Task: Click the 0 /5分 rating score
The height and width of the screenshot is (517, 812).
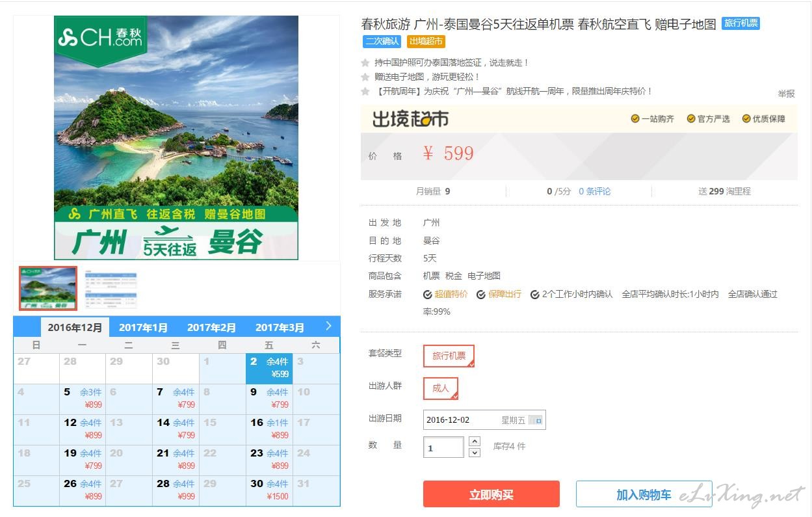Action: (559, 191)
